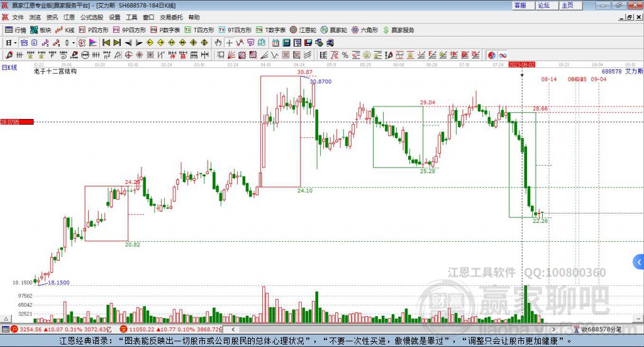
Task: Open the 公式选股 menu
Action: coord(92,17)
